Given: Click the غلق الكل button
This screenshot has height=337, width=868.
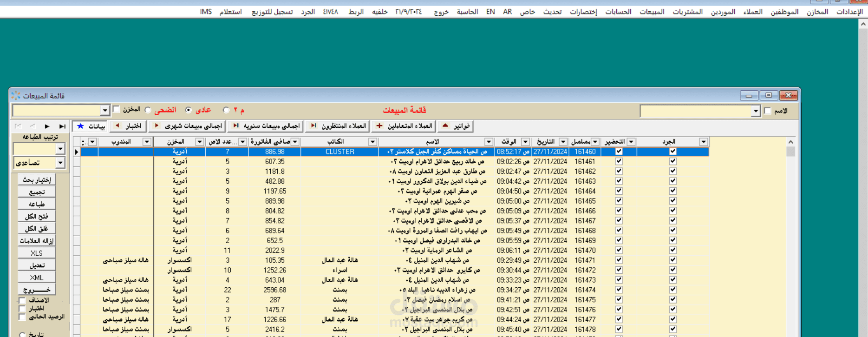Looking at the screenshot, I should coord(37,229).
